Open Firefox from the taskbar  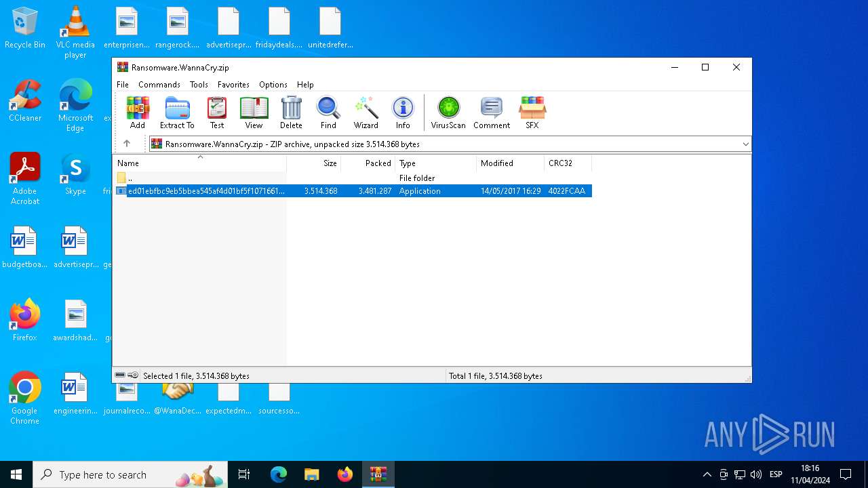coord(345,474)
